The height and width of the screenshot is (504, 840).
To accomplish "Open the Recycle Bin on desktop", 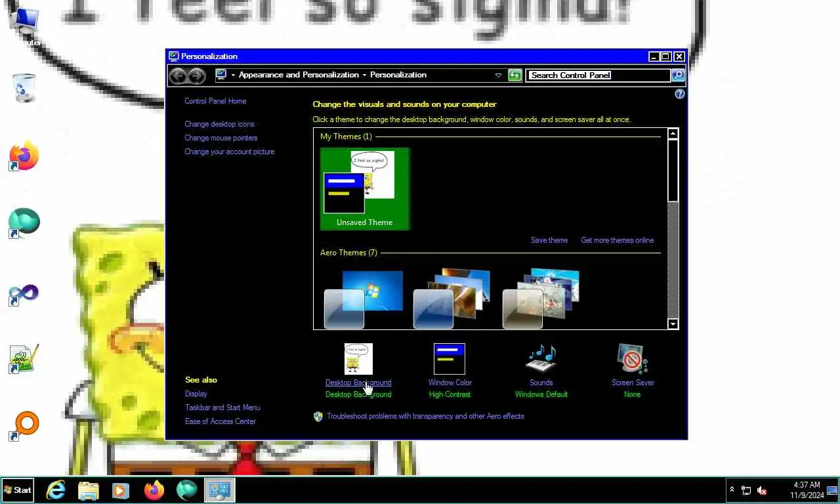I will click(x=24, y=87).
